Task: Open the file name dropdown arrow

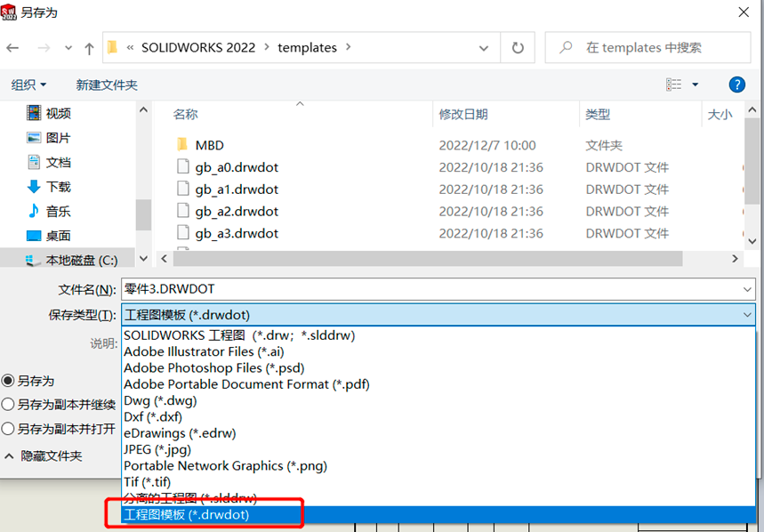Action: pos(747,289)
